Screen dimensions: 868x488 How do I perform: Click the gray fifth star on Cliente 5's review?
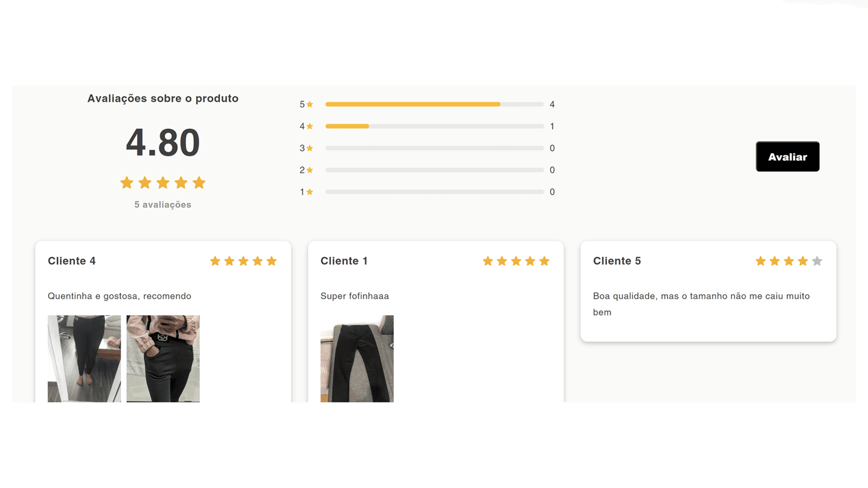817,261
